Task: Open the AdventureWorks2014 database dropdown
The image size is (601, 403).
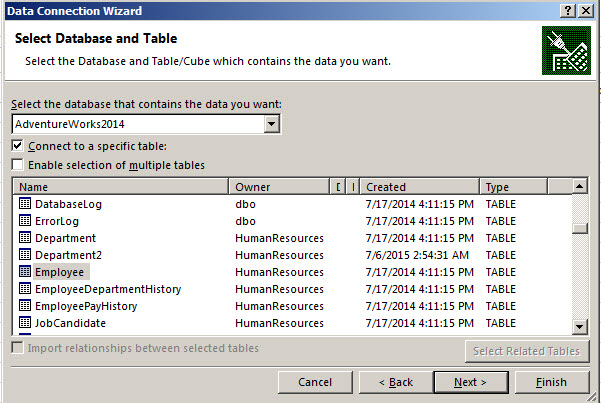Action: click(x=271, y=124)
